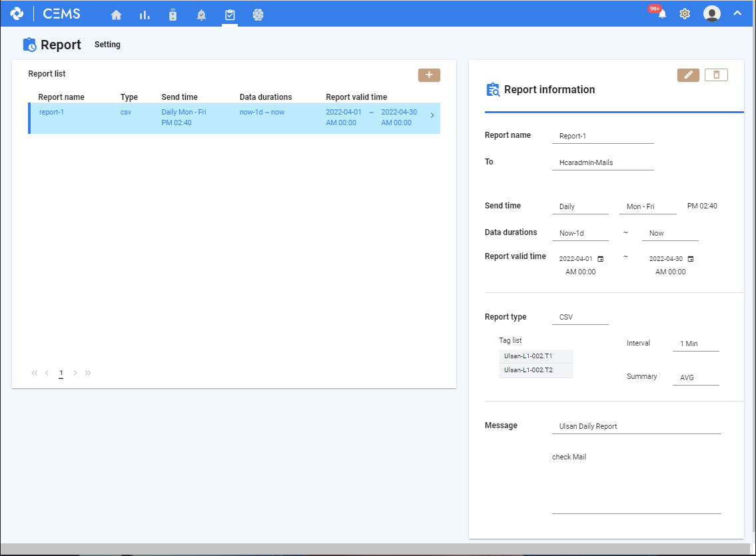This screenshot has width=756, height=556.
Task: Open calendar picker for 2022-04-01 start date
Action: (600, 258)
